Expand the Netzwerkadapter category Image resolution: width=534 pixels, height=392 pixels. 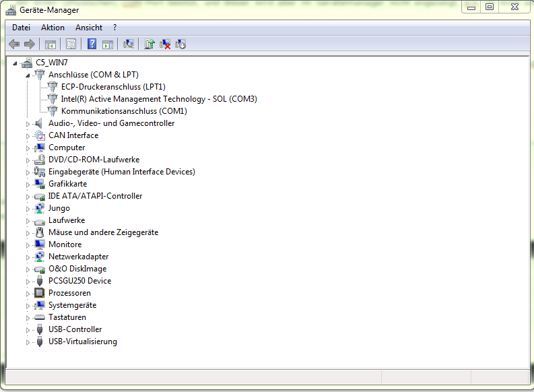pos(28,257)
